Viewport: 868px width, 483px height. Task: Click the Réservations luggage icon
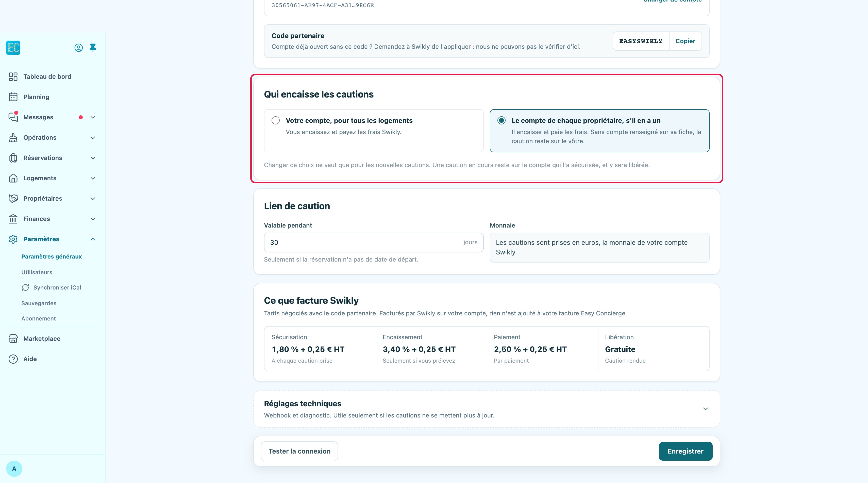click(13, 158)
